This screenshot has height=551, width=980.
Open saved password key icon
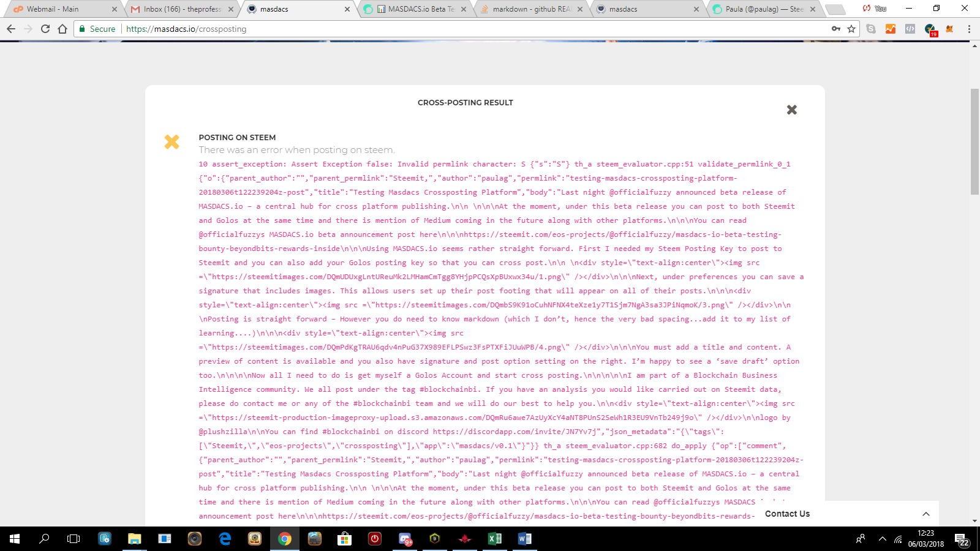[x=836, y=29]
